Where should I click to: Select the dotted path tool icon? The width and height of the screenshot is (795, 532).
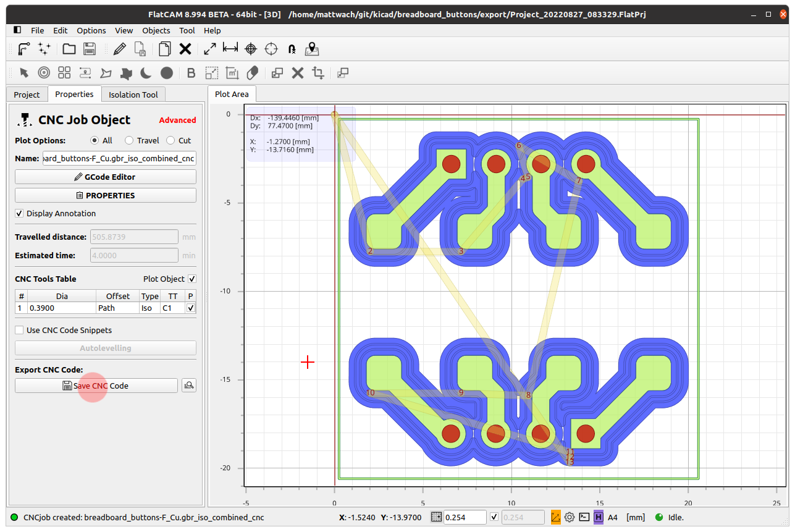point(85,73)
